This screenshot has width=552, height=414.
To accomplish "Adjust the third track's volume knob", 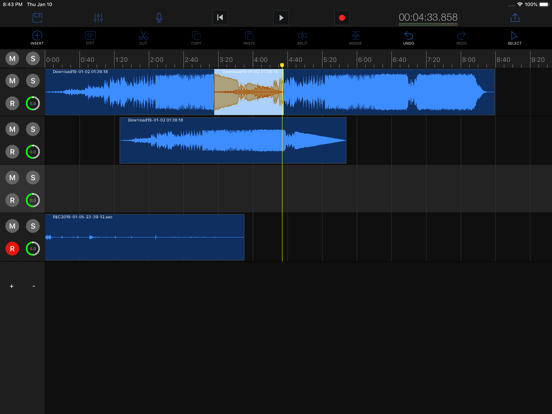I will 33,200.
